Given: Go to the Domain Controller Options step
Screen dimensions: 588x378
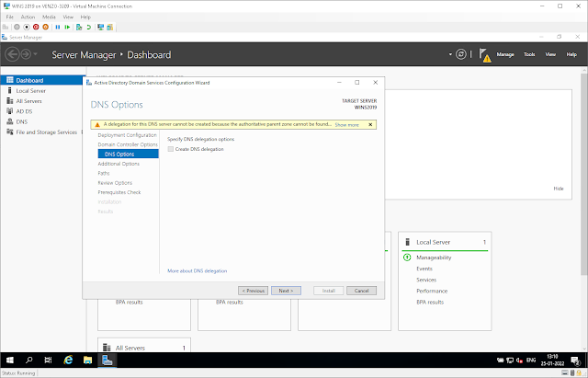Looking at the screenshot, I should click(x=128, y=144).
